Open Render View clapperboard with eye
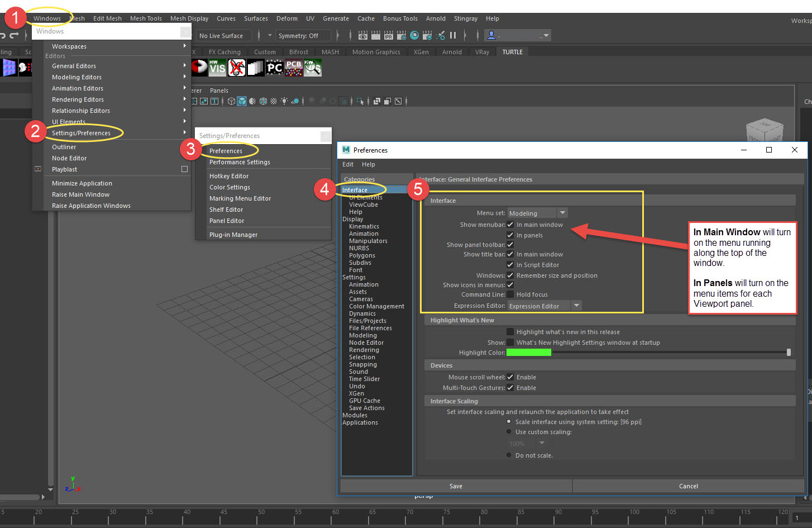Viewport: 812px width, 528px height. point(363,35)
